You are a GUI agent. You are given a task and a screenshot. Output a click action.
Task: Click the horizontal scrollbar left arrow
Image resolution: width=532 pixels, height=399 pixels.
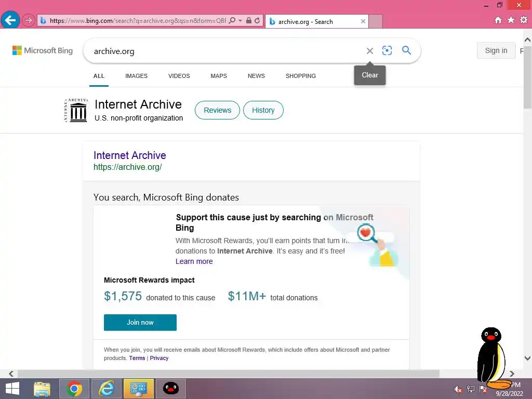click(11, 374)
